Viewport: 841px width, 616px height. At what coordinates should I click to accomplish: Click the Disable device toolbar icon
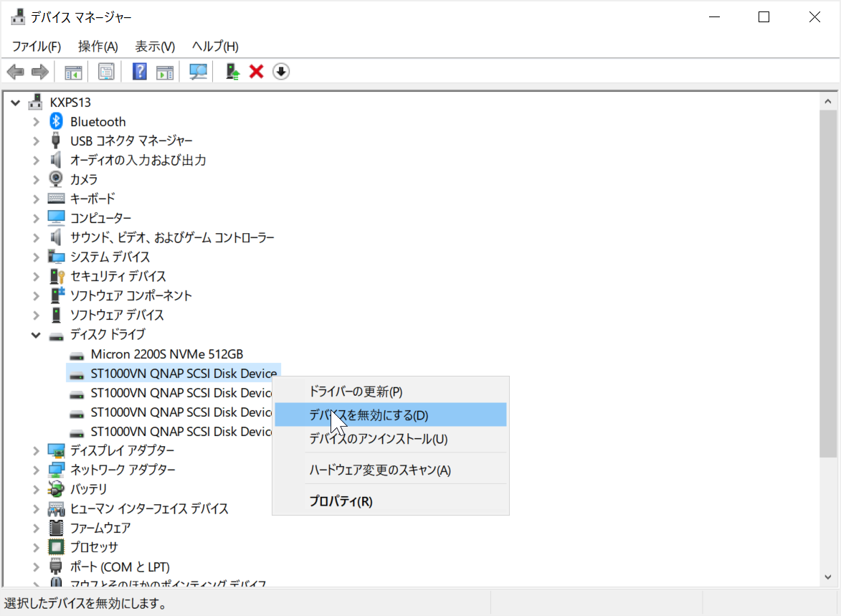(281, 71)
